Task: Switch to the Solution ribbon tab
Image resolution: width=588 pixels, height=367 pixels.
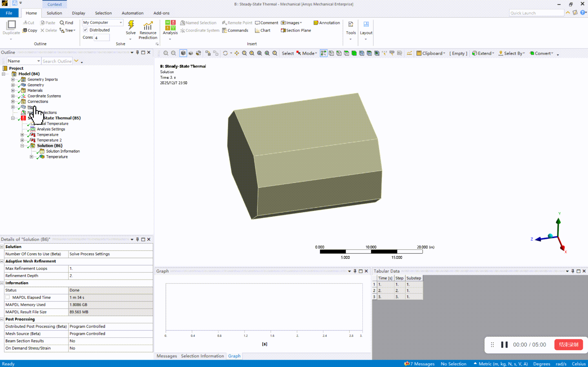Action: pyautogui.click(x=54, y=13)
